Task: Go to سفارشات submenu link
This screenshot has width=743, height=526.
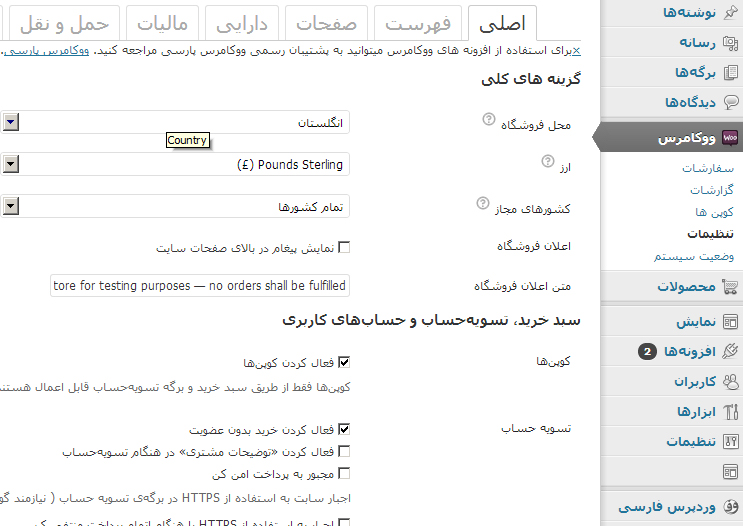Action: pyautogui.click(x=708, y=168)
